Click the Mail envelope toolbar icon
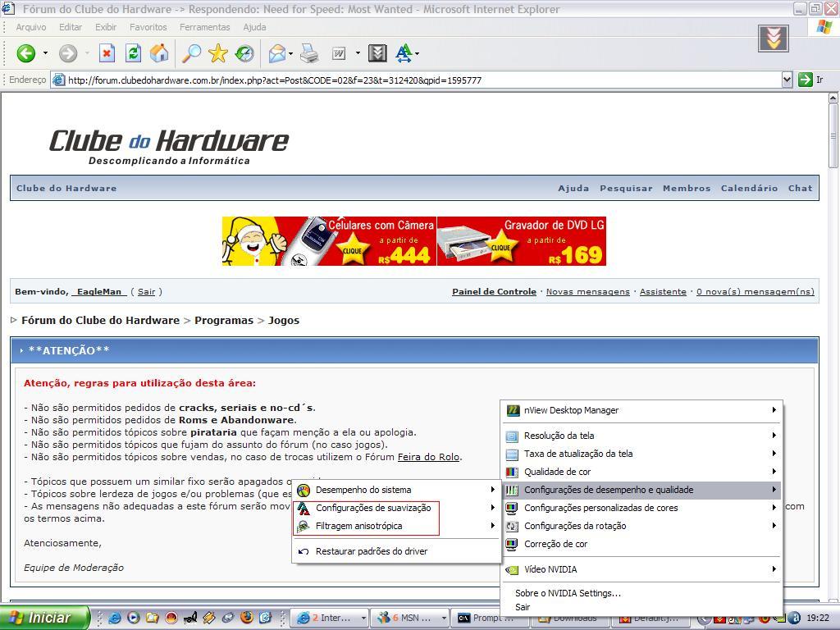Viewport: 840px width, 630px height. point(277,53)
